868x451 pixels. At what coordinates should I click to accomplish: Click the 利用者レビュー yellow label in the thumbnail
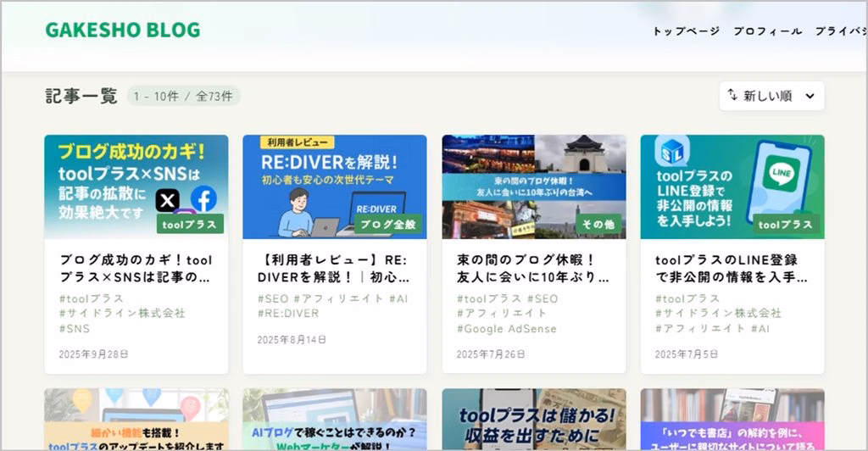[298, 142]
